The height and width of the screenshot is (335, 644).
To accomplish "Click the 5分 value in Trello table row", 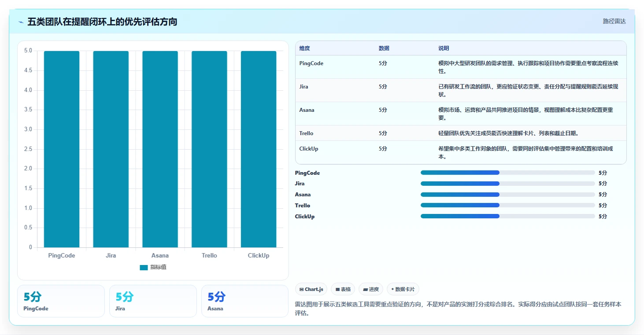I will pyautogui.click(x=383, y=133).
